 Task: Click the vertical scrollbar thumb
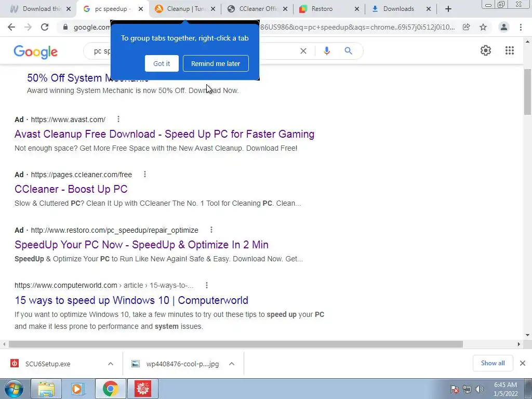click(x=527, y=91)
